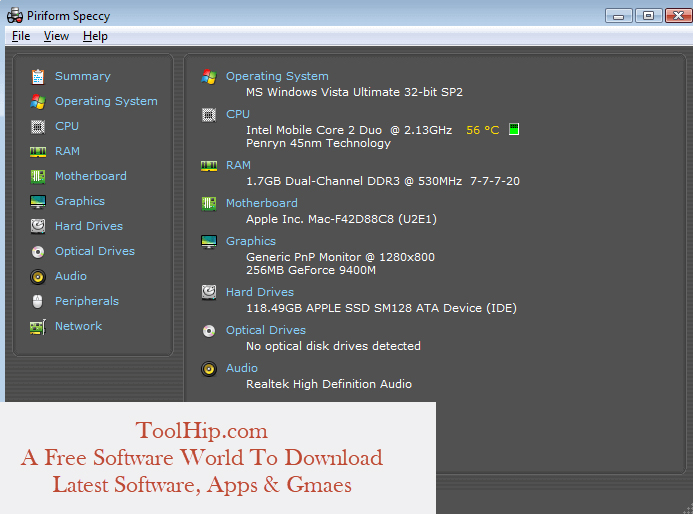Click the CPU chip icon in summary panel
Viewport: 693px width, 514px height.
coord(209,115)
